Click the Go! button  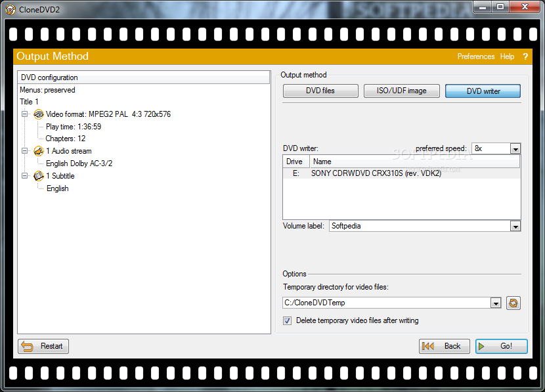(x=501, y=346)
